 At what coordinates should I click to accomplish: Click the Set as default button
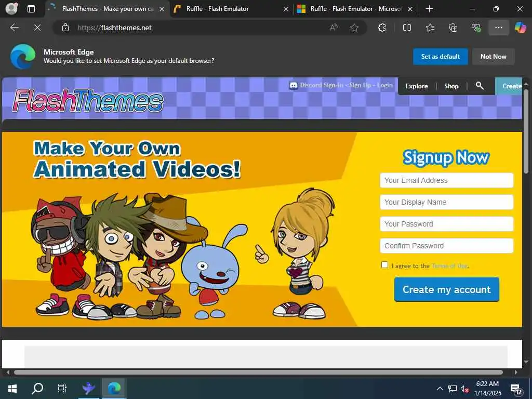[x=441, y=56]
